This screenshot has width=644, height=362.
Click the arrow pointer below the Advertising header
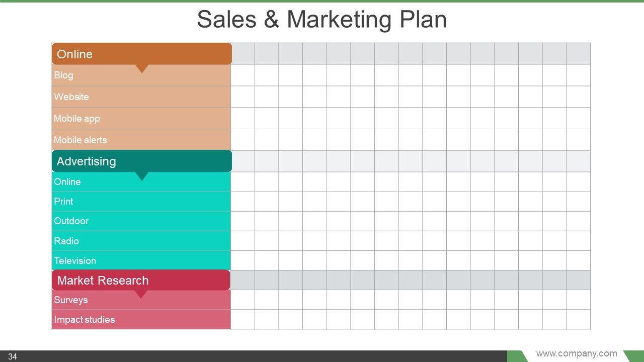(x=142, y=176)
